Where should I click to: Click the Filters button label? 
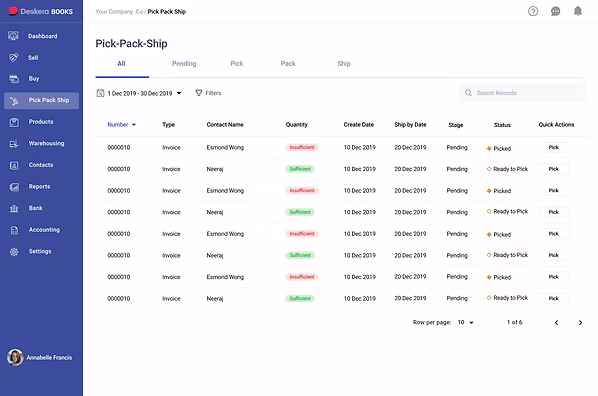tap(213, 93)
